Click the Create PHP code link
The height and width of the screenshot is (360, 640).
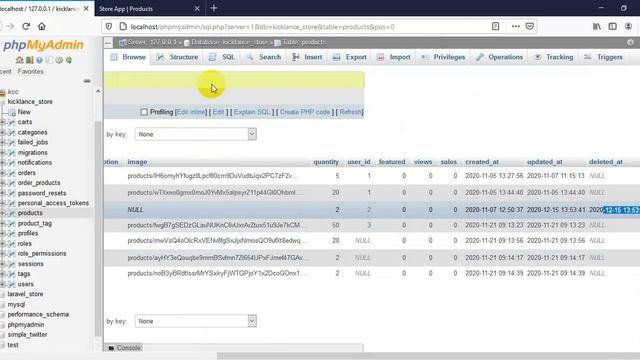[x=305, y=112]
